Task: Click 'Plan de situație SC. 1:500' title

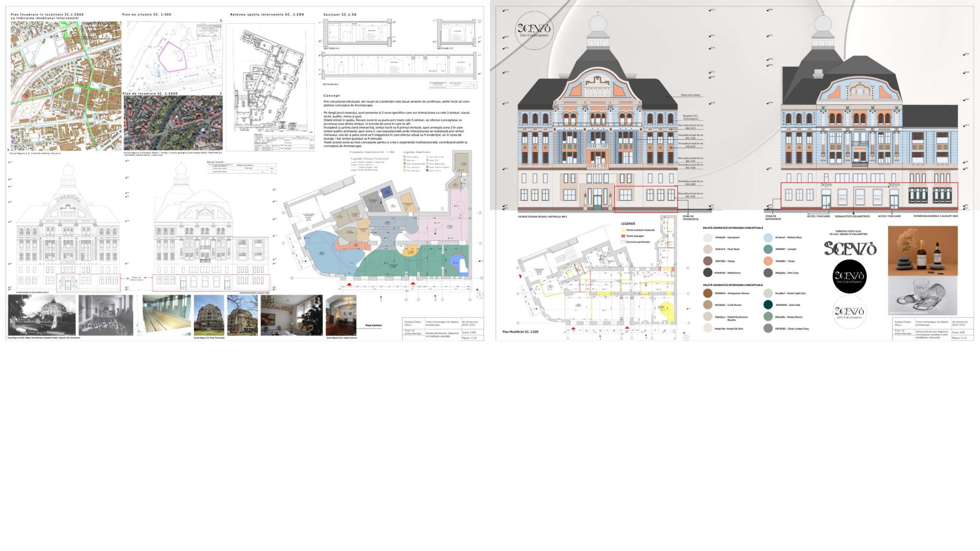Action: click(x=147, y=15)
